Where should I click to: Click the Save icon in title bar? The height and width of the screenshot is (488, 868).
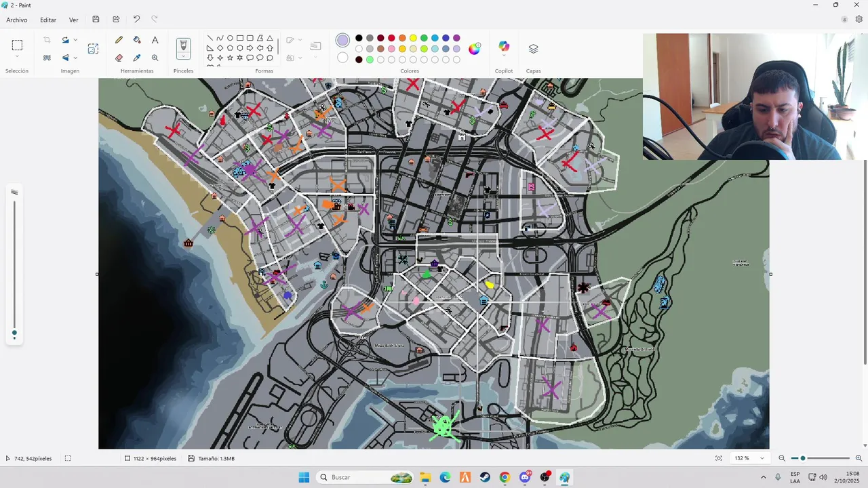point(96,20)
